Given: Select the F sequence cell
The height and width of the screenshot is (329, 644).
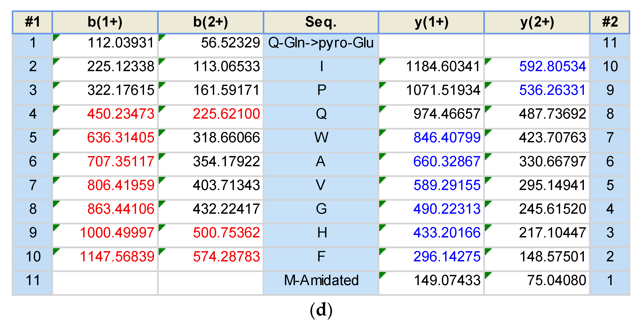Looking at the screenshot, I should point(321,259).
